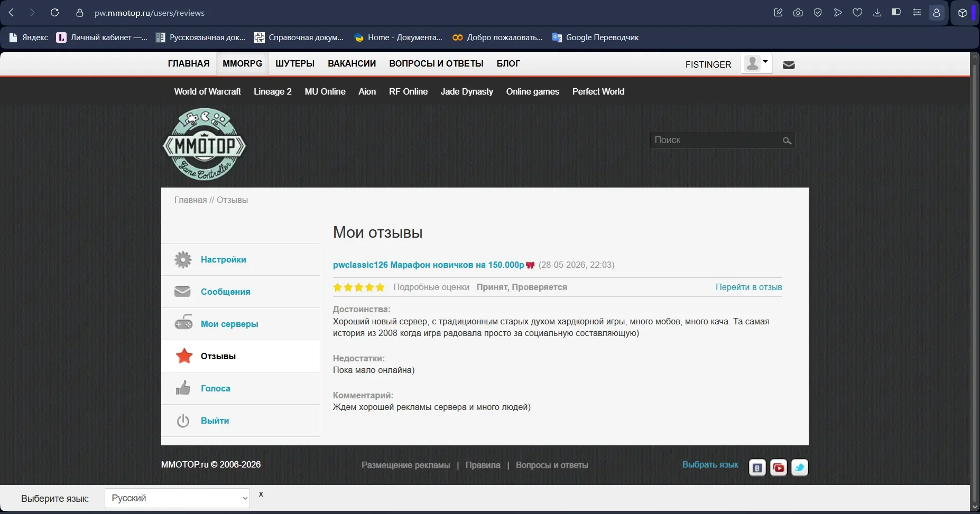Open browser downloads icon
Image resolution: width=980 pixels, height=514 pixels.
pyautogui.click(x=877, y=13)
